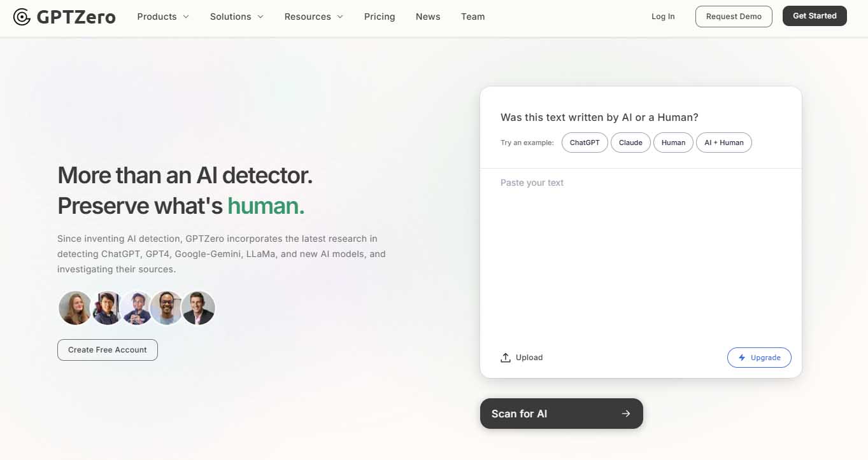This screenshot has width=868, height=460.
Task: Expand the Resources chevron
Action: click(340, 17)
